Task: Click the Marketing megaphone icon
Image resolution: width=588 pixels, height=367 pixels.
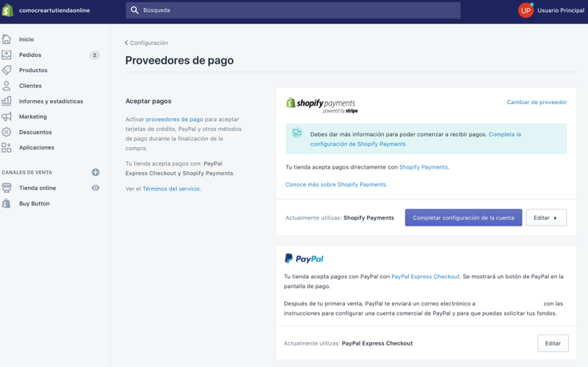Action: [6, 117]
